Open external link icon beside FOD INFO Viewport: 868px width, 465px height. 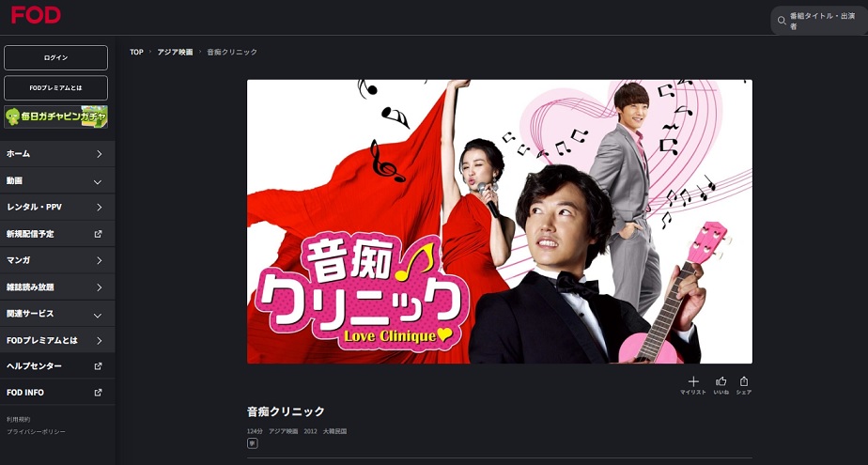click(98, 393)
